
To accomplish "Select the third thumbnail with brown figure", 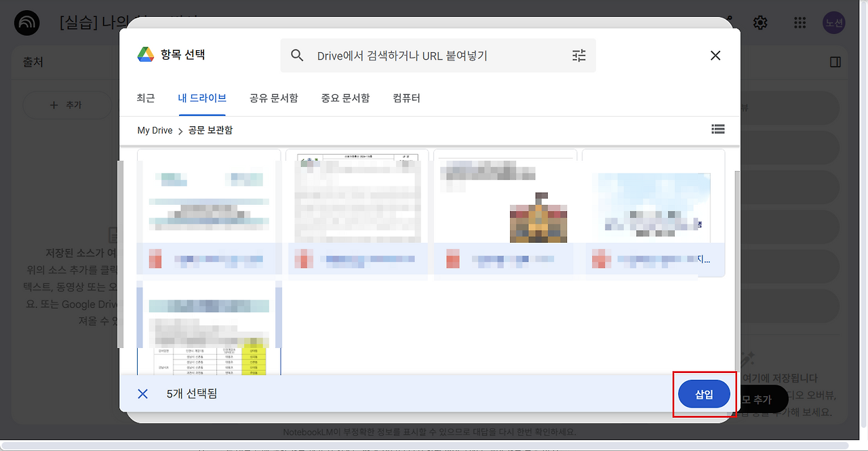I will [x=505, y=212].
